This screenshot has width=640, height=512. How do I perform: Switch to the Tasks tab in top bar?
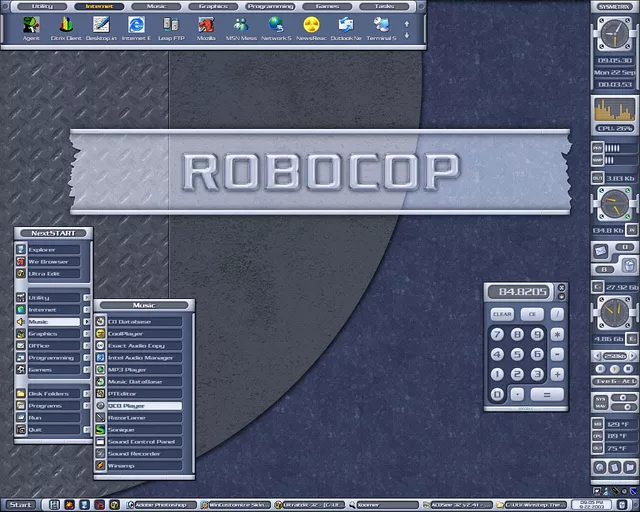(384, 6)
